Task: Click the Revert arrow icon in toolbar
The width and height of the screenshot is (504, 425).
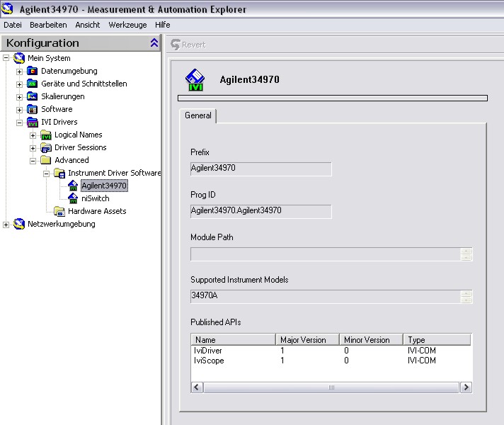Action: coord(176,45)
